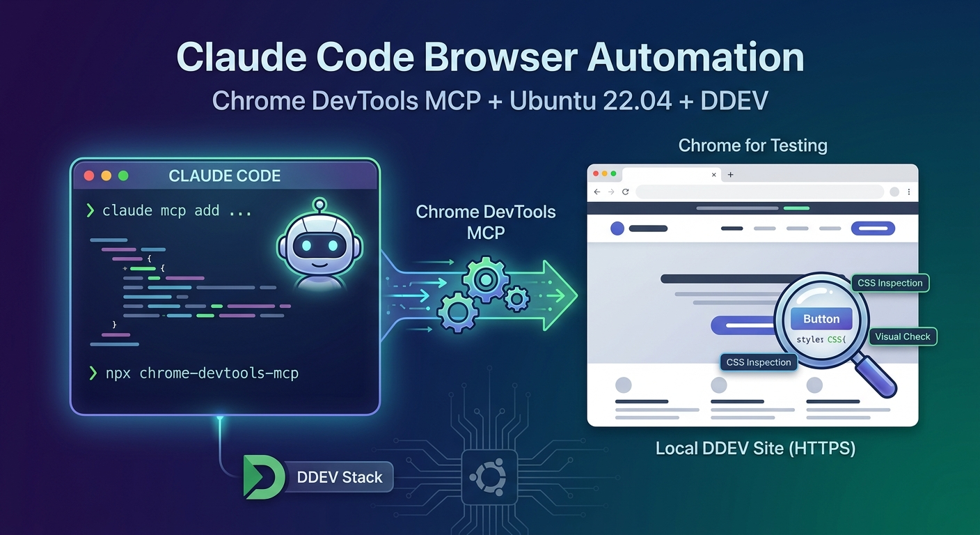Click the browser address bar
Screen dimensions: 980x535
pyautogui.click(x=759, y=192)
